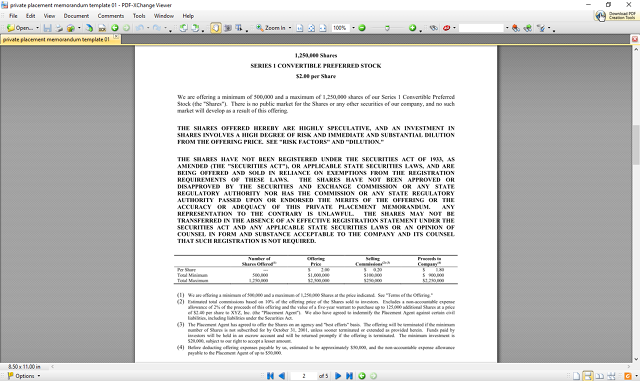640x381 pixels.
Task: Click the green minus zoom out button
Action: pyautogui.click(x=362, y=28)
